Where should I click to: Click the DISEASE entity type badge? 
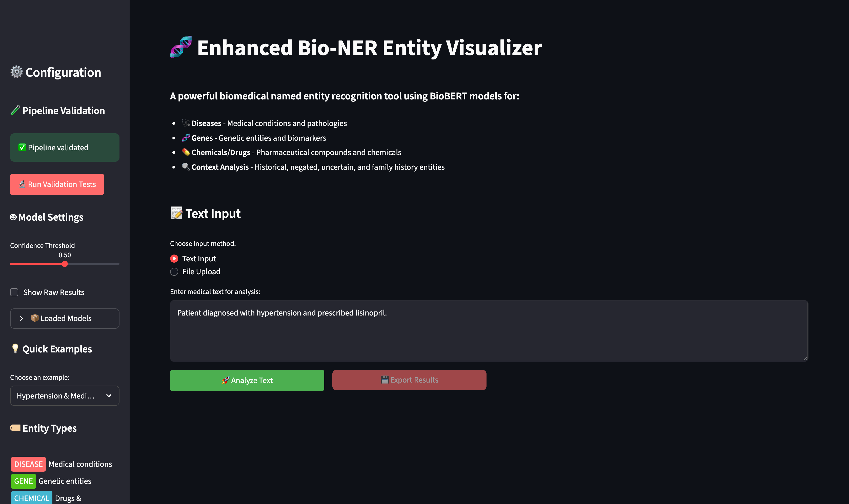(28, 464)
